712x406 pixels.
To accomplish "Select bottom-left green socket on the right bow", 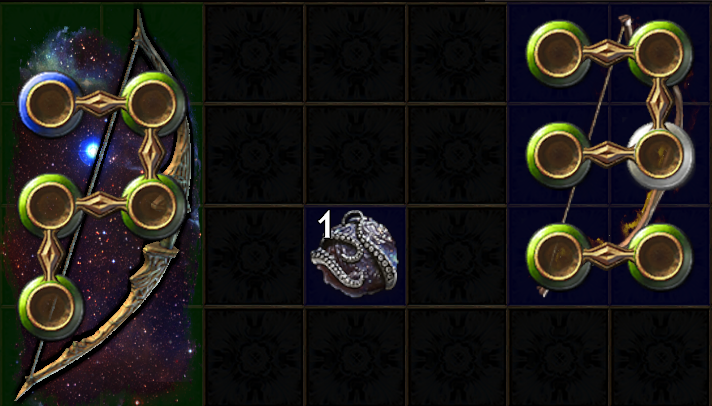I will 559,257.
